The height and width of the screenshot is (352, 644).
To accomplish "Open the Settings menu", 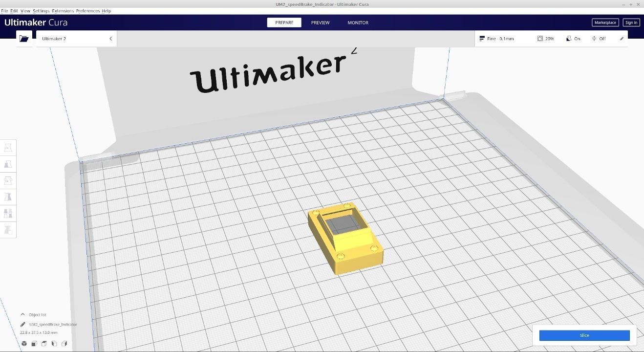I will coord(41,11).
